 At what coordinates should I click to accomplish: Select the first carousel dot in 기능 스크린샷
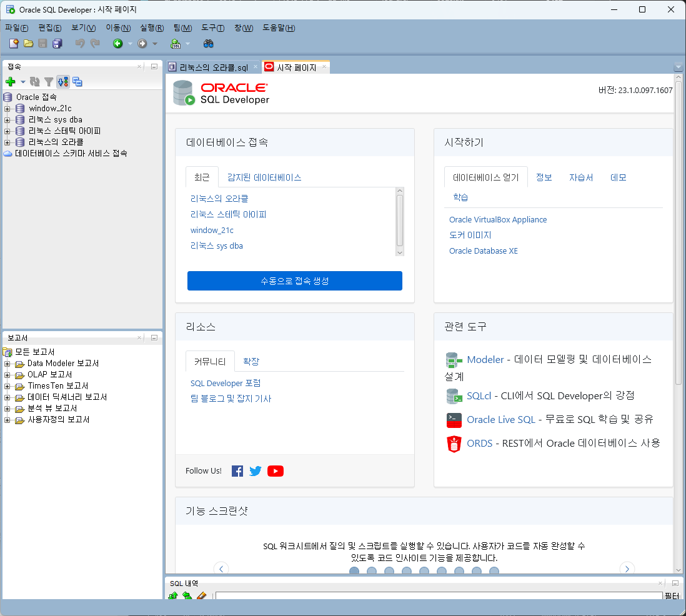click(354, 570)
